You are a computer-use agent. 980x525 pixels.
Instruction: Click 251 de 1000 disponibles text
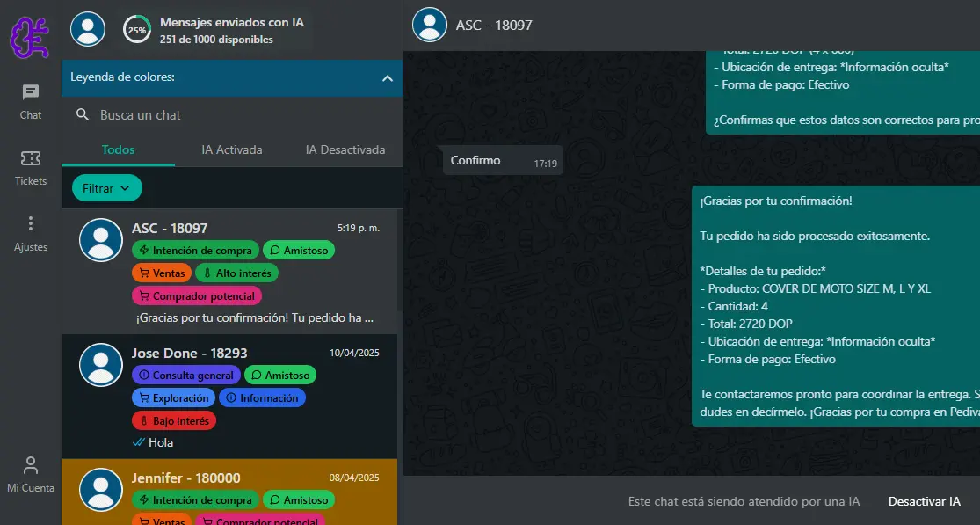216,40
